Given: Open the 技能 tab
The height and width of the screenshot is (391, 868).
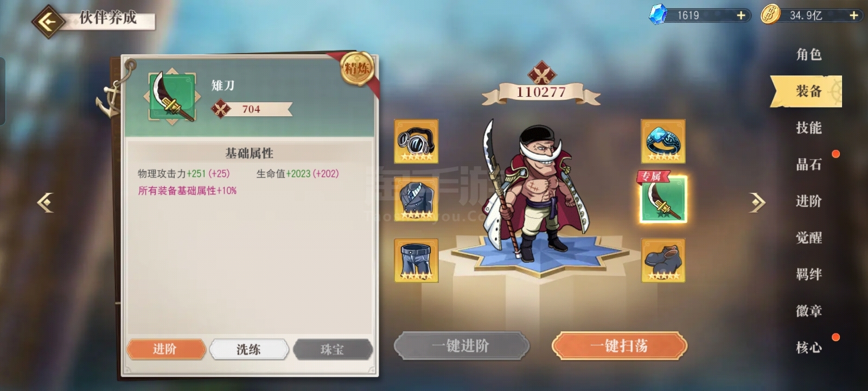Looking at the screenshot, I should (x=808, y=128).
